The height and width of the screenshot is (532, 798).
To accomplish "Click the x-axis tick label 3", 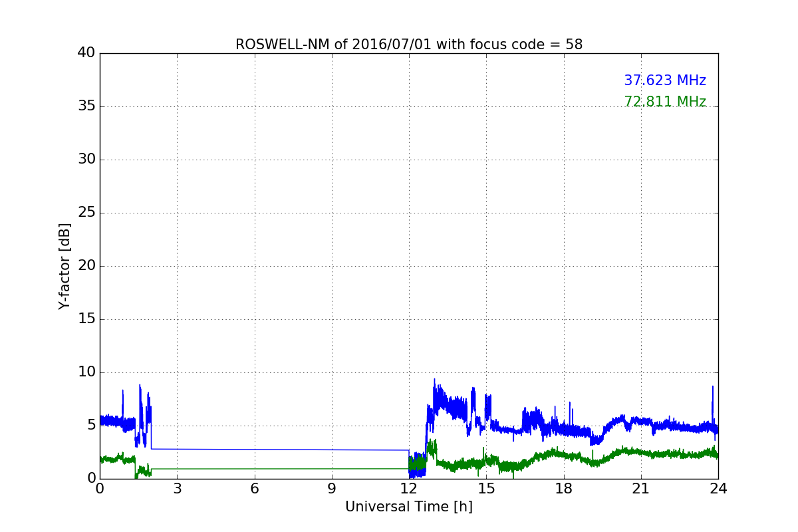I will coord(177,489).
